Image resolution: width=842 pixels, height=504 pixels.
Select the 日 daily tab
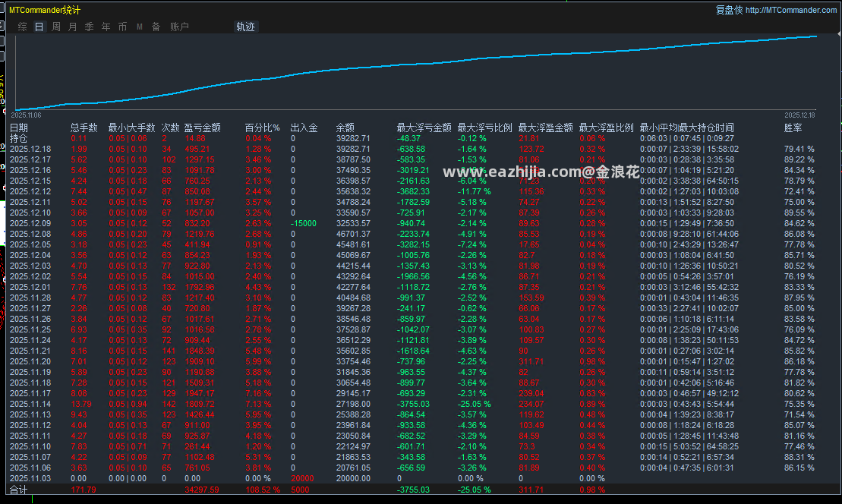click(x=39, y=27)
